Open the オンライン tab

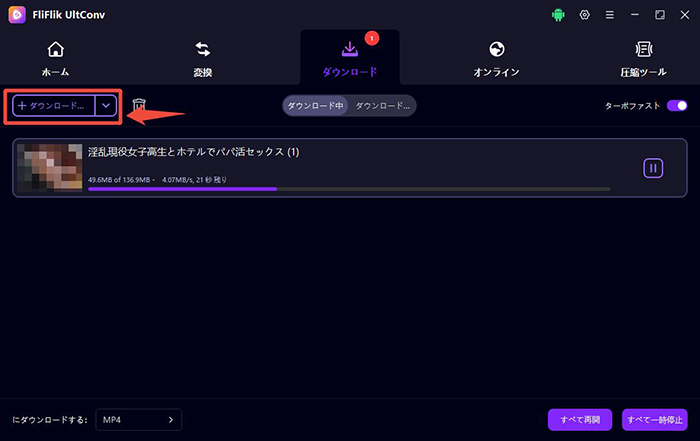(496, 58)
